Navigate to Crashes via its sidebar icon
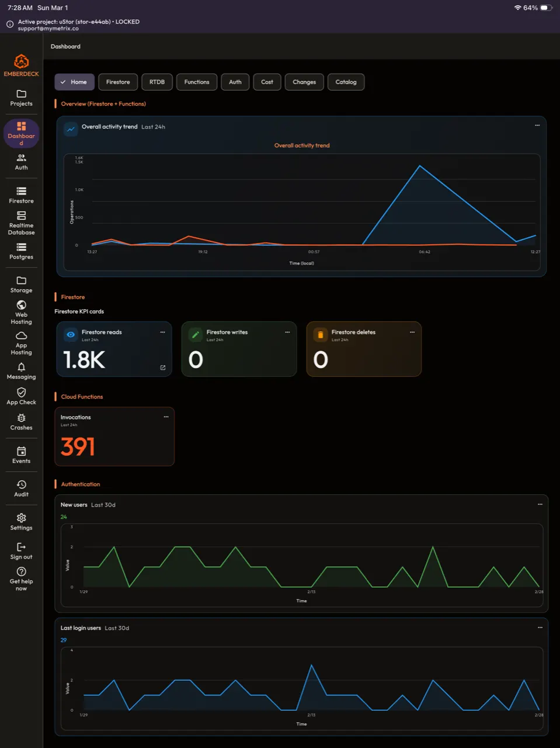 [21, 418]
